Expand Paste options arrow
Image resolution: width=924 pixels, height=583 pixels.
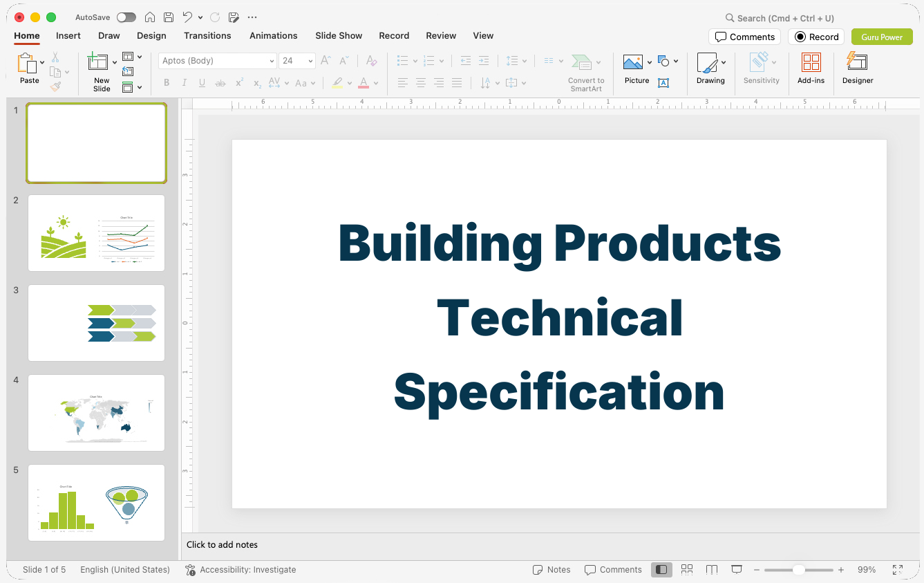(42, 63)
